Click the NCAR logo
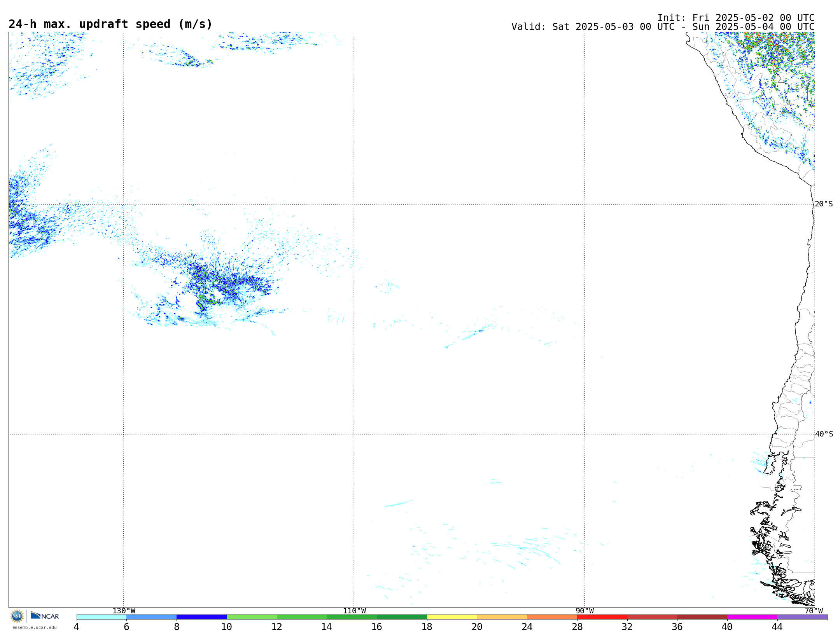This screenshot has width=840, height=632. coord(45,616)
